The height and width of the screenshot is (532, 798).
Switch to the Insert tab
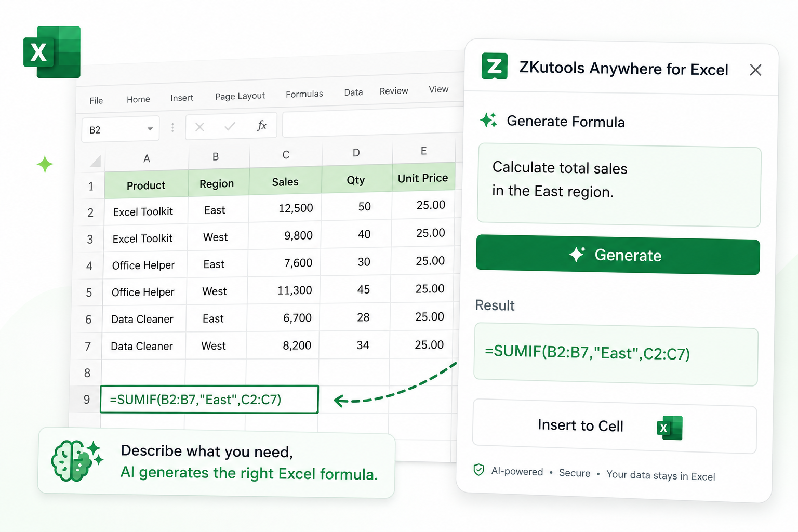coord(182,98)
